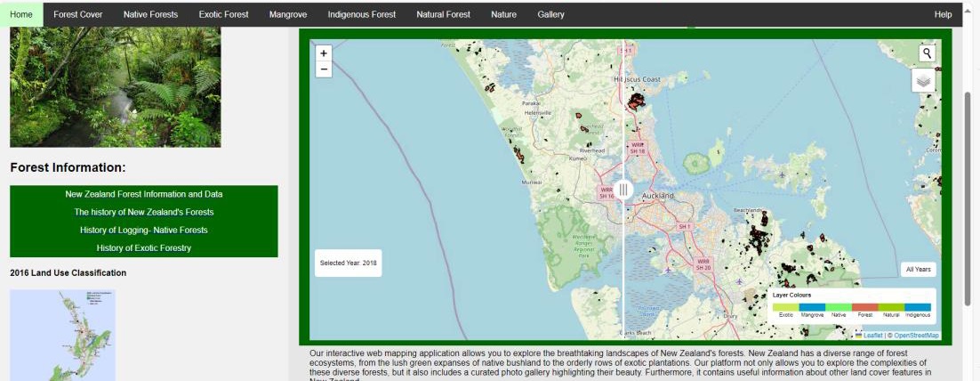
Task: Click the WRR SH 16 road shield
Action: (x=606, y=192)
